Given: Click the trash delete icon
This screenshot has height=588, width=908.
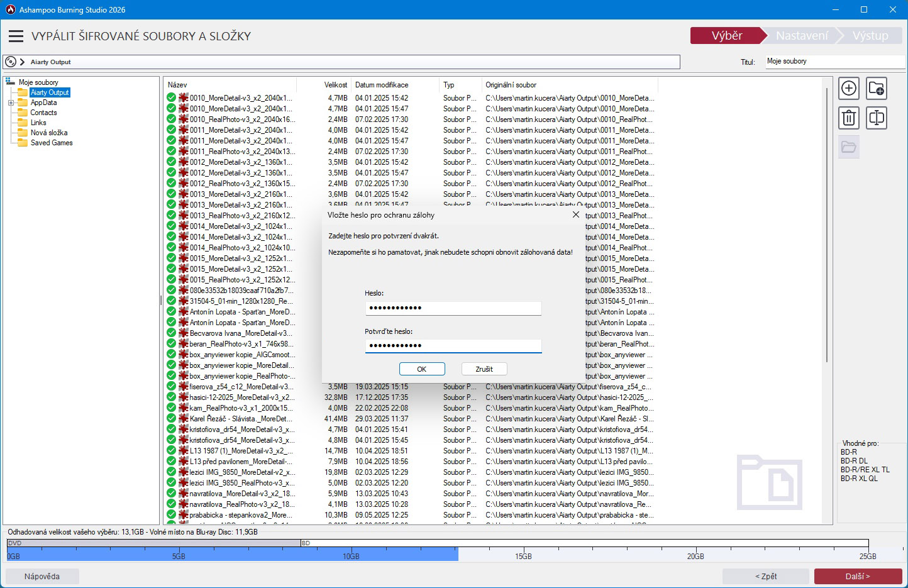Looking at the screenshot, I should [849, 118].
